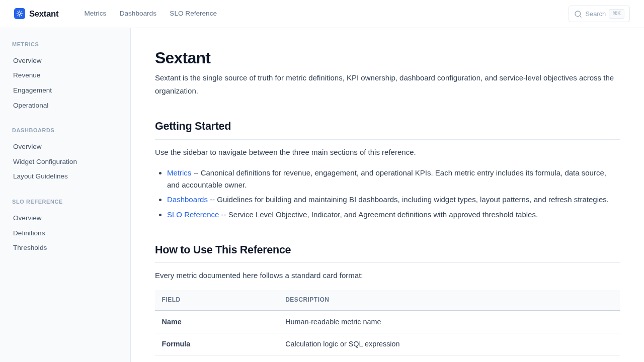Follow the Dashboards link in bullet list
Viewport: 644px width, 362px height.
click(x=187, y=200)
